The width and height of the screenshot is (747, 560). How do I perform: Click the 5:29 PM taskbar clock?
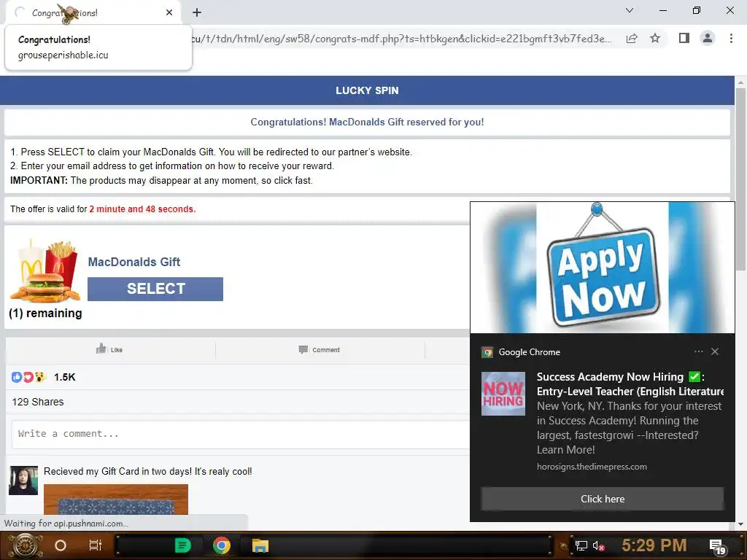654,545
